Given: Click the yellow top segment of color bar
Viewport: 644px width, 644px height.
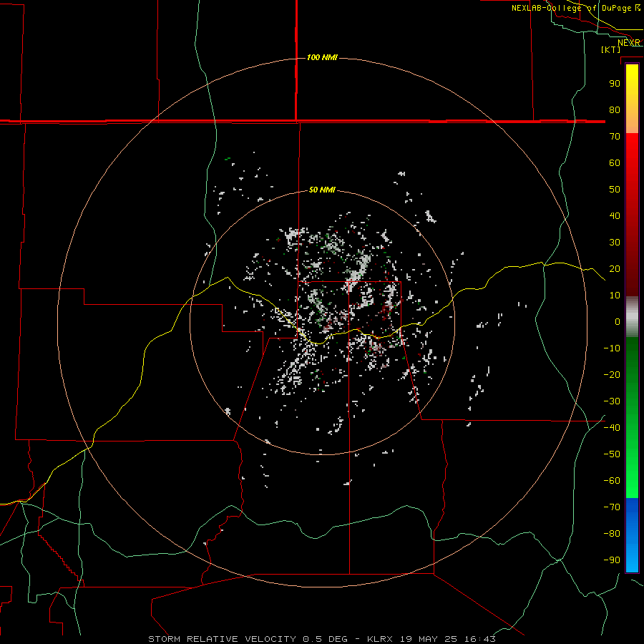Looking at the screenshot, I should [632, 99].
